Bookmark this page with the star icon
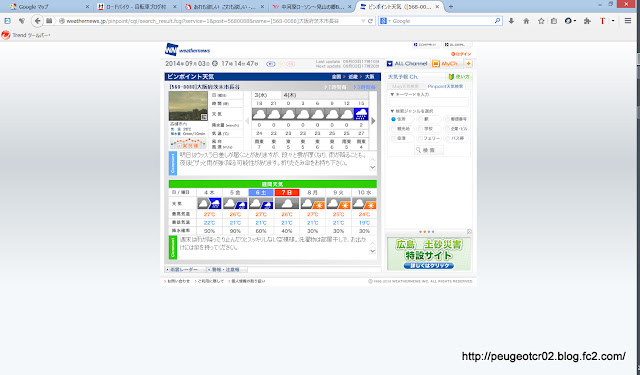The width and height of the screenshot is (640, 375). [541, 21]
